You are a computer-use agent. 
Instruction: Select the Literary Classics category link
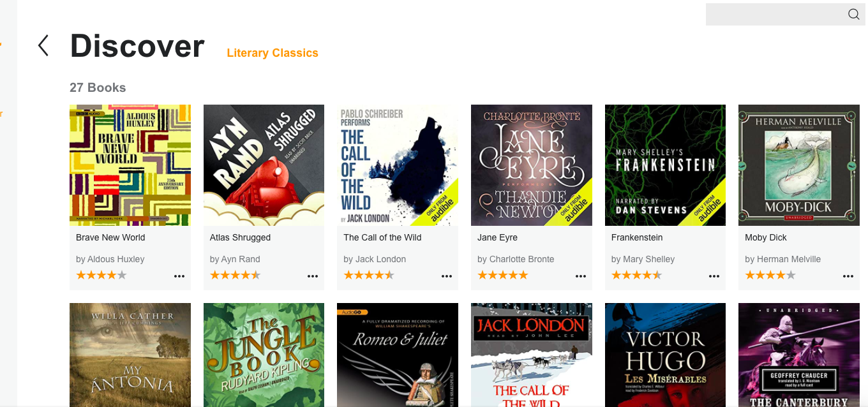(x=273, y=53)
